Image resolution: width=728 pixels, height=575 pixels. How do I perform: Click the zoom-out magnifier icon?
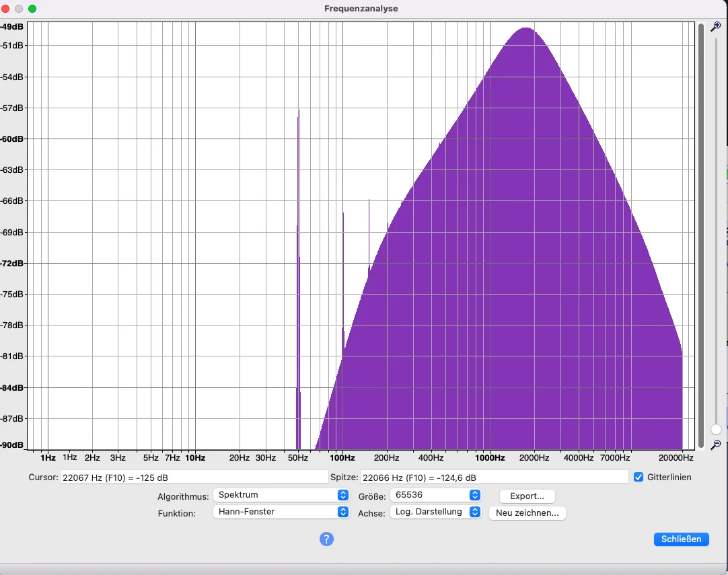716,444
